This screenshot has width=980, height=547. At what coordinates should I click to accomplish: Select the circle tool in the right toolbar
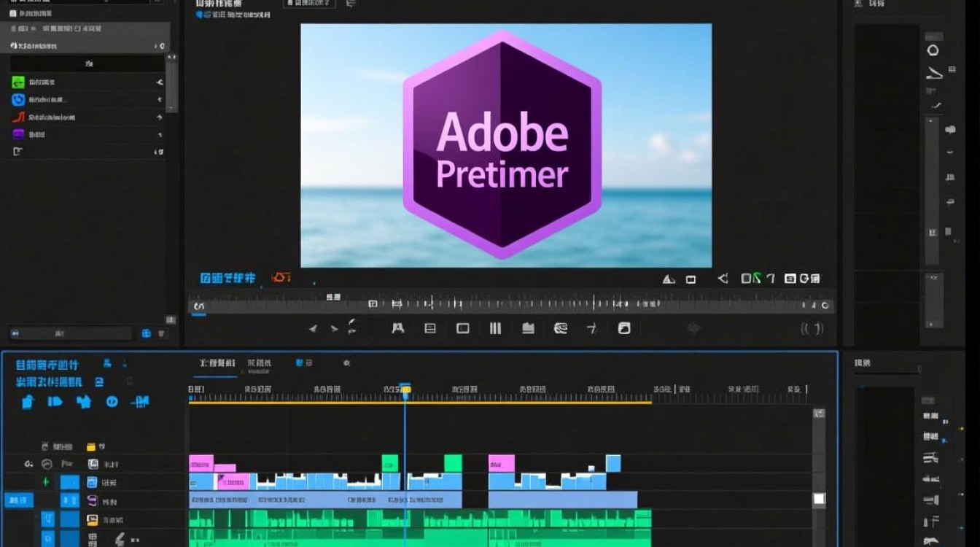click(933, 50)
